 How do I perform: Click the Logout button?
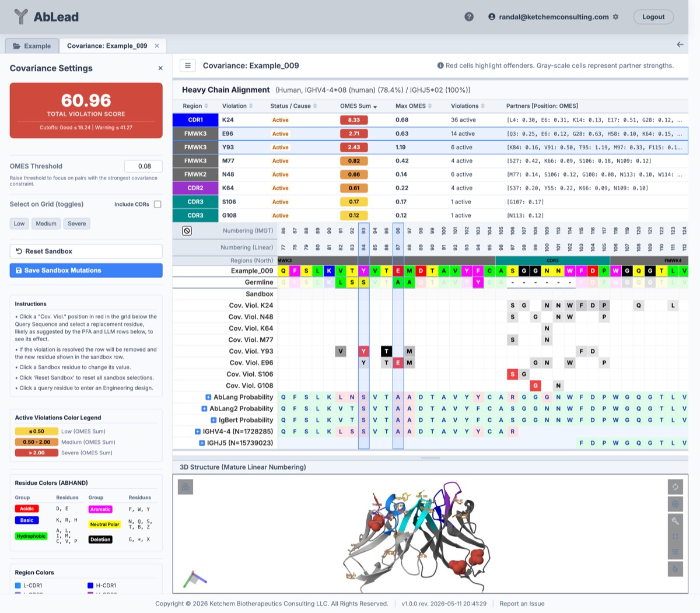[653, 17]
